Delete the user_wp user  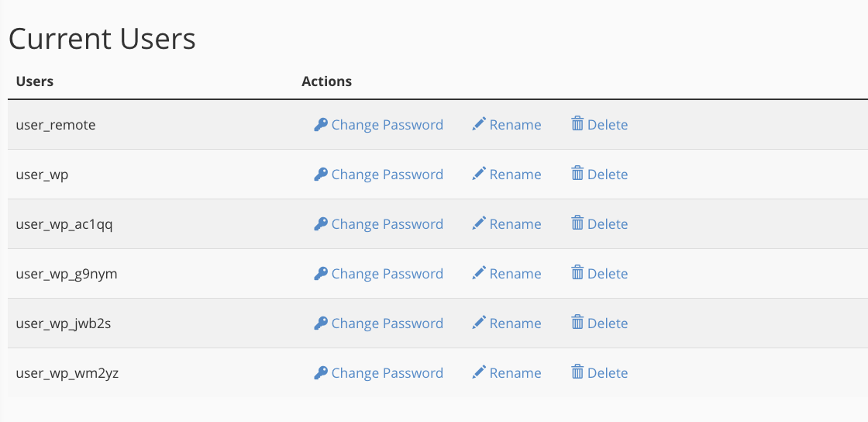click(607, 175)
